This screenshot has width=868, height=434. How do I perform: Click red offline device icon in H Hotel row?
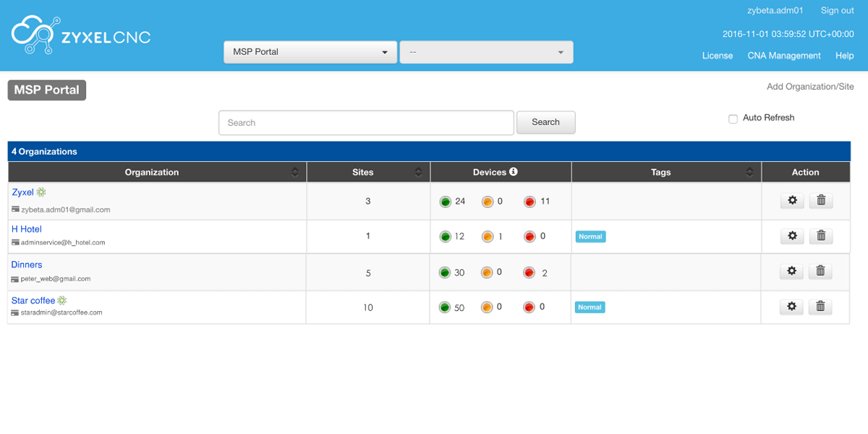coord(529,237)
